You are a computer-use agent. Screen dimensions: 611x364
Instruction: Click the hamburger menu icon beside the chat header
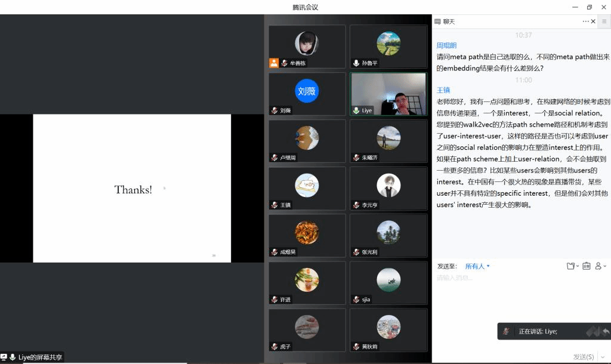[x=604, y=21]
